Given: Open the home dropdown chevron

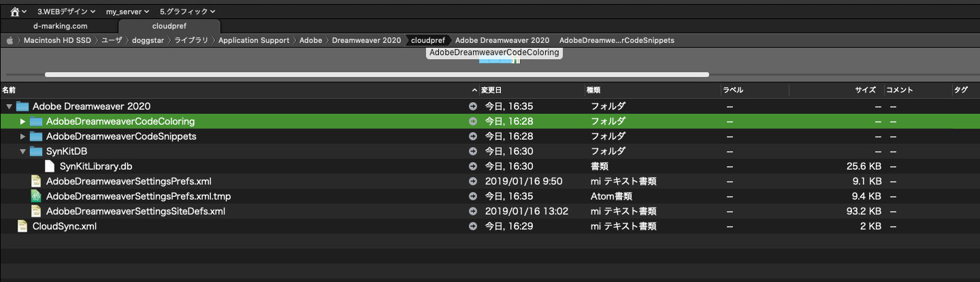Looking at the screenshot, I should 24,12.
